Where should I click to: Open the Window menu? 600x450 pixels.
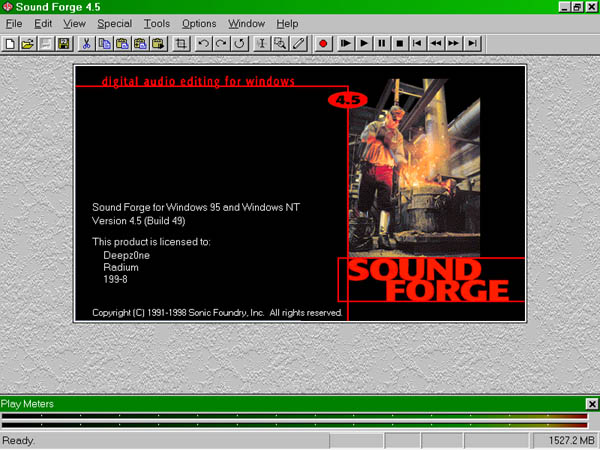247,24
